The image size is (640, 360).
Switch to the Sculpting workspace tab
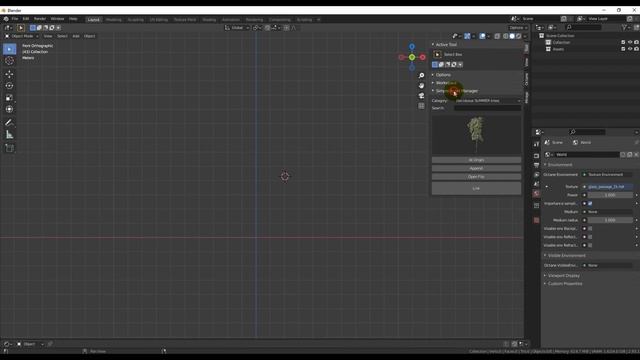click(x=136, y=20)
